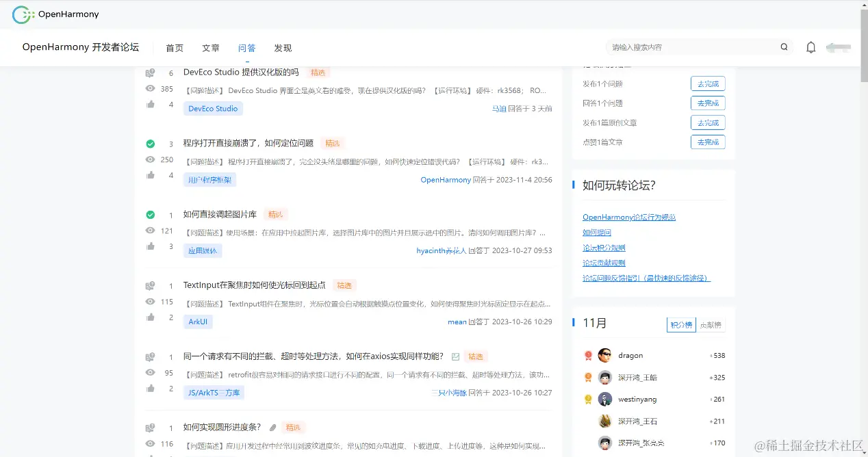This screenshot has height=457, width=868.
Task: Click views eye icon showing 121
Action: [x=150, y=231]
